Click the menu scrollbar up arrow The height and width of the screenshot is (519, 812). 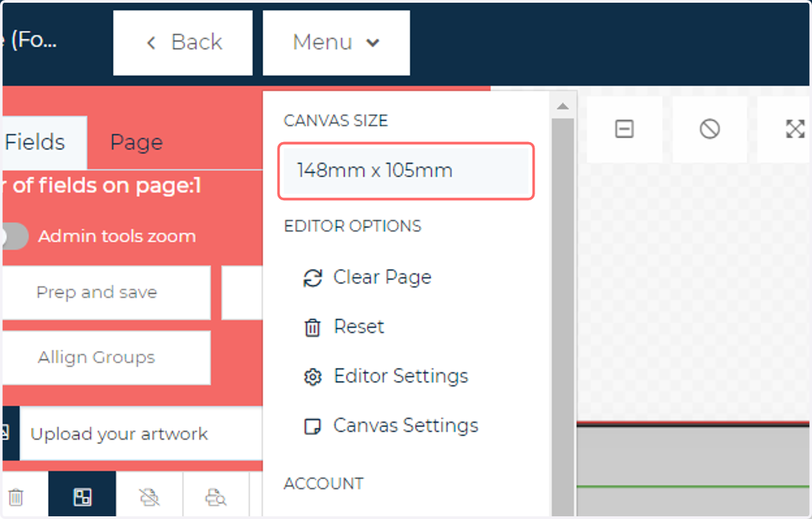(x=562, y=106)
